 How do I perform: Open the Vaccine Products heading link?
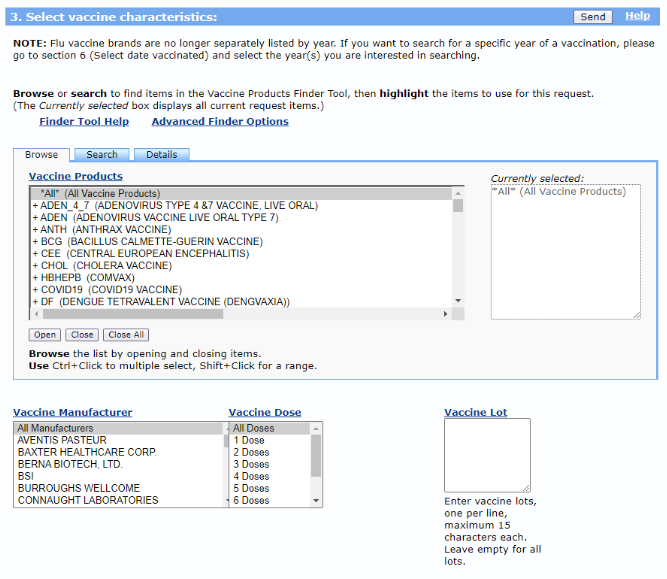coord(76,176)
